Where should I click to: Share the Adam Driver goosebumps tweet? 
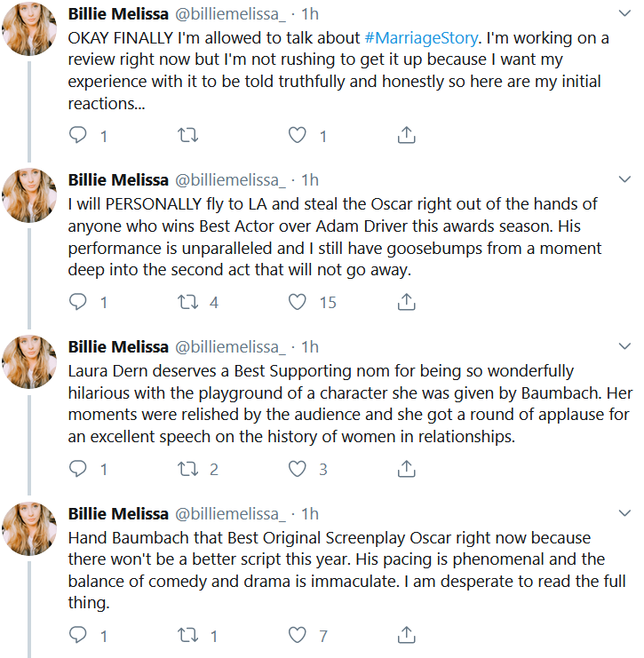click(x=406, y=302)
